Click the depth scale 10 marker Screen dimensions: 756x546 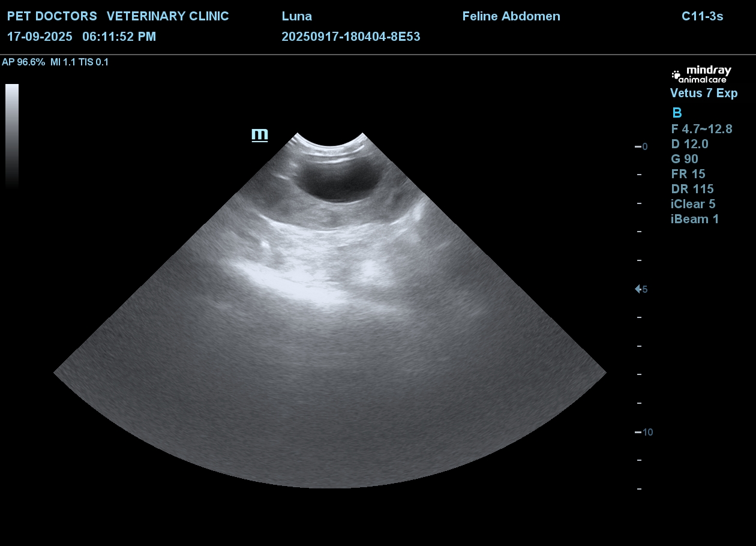click(x=644, y=432)
